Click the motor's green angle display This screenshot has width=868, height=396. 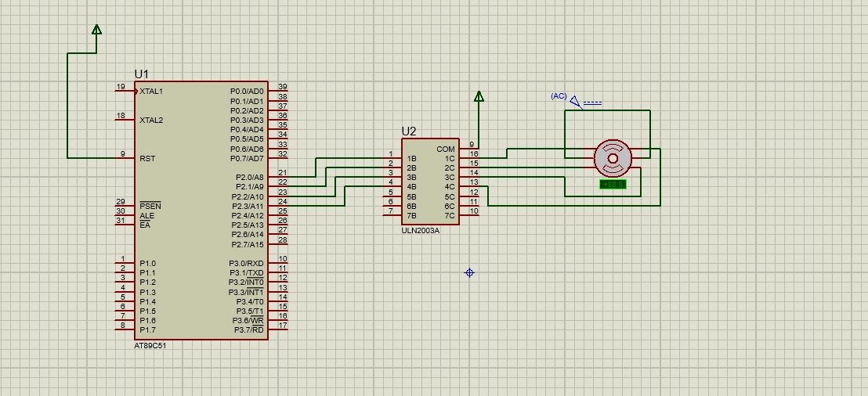(613, 184)
